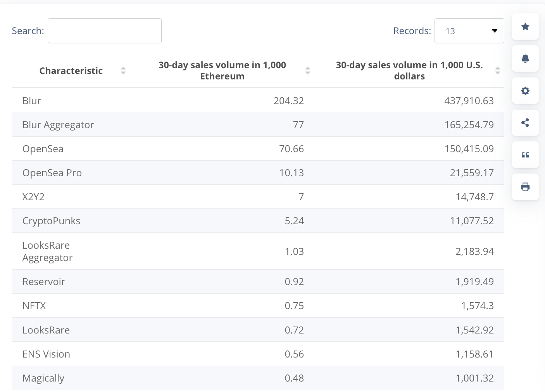Click the 1,919.49 dollar value
This screenshot has height=392, width=545.
(474, 282)
